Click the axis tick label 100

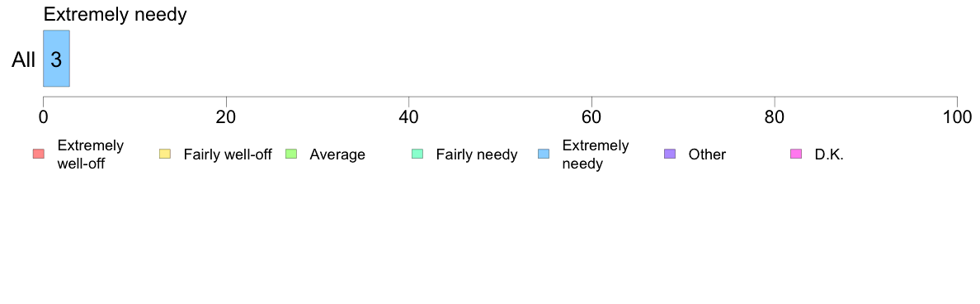[x=956, y=117]
